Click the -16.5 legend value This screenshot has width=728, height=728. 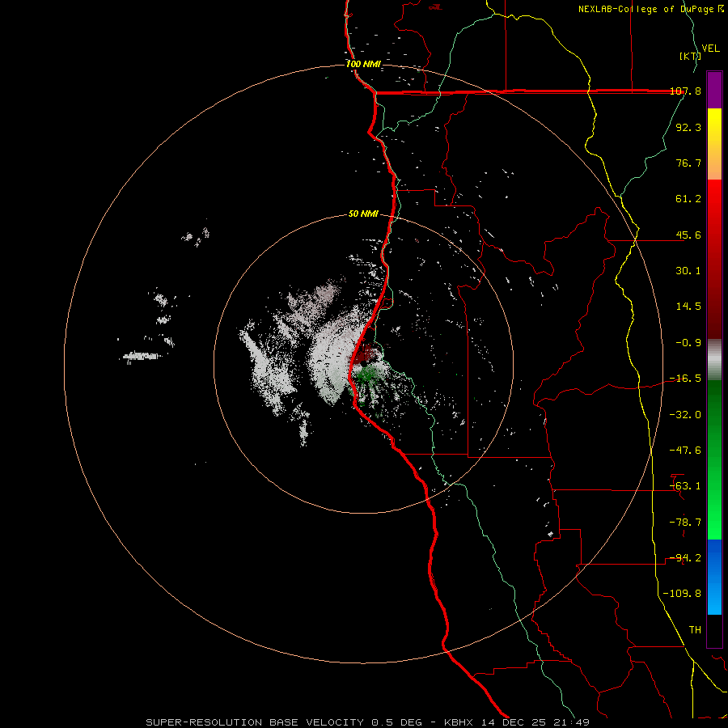(x=685, y=379)
